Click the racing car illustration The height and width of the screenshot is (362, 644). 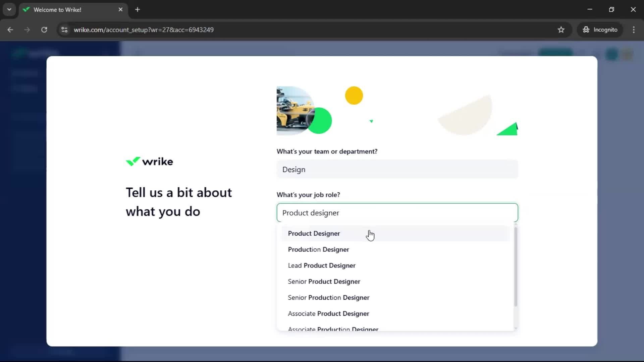coord(295,111)
